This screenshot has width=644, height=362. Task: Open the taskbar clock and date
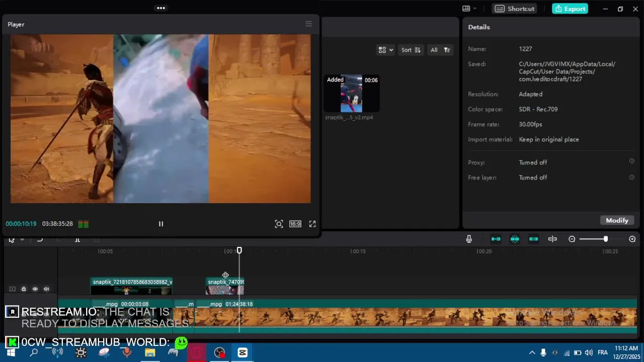tap(626, 352)
